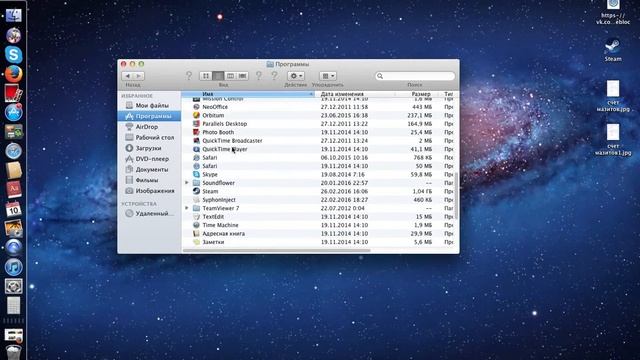Image resolution: width=640 pixels, height=360 pixels.
Task: Open AirDrop in the sidebar
Action: pyautogui.click(x=149, y=127)
